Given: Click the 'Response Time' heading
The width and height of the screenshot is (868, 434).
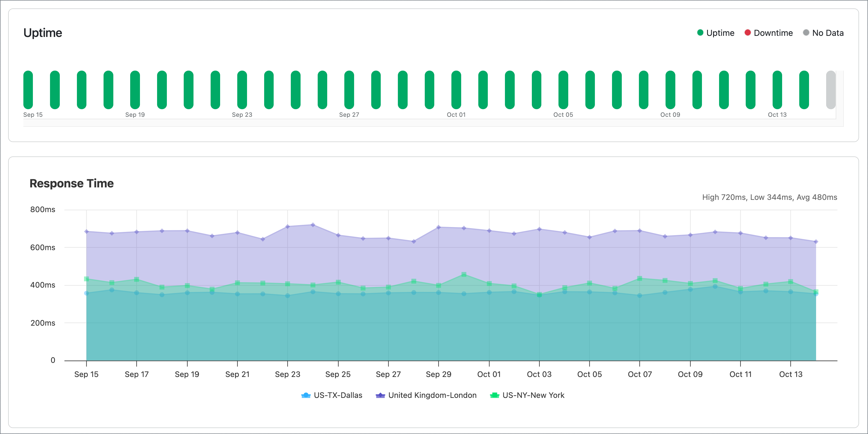Looking at the screenshot, I should click(x=71, y=184).
